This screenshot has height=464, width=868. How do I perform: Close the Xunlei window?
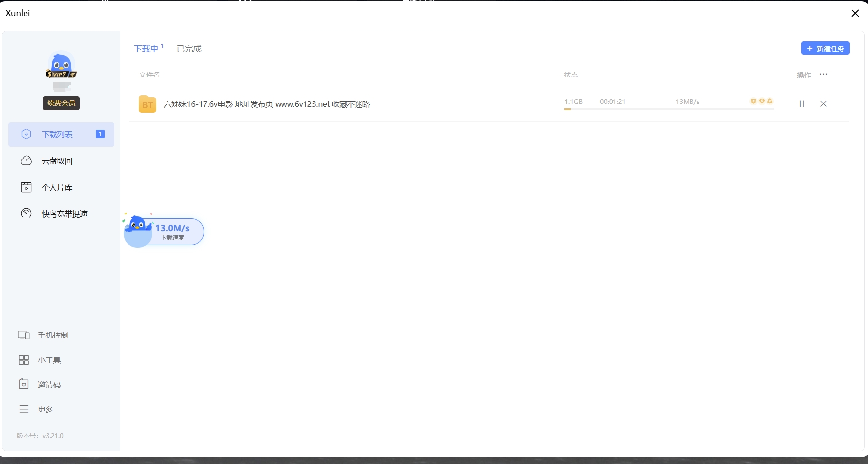[x=855, y=13]
